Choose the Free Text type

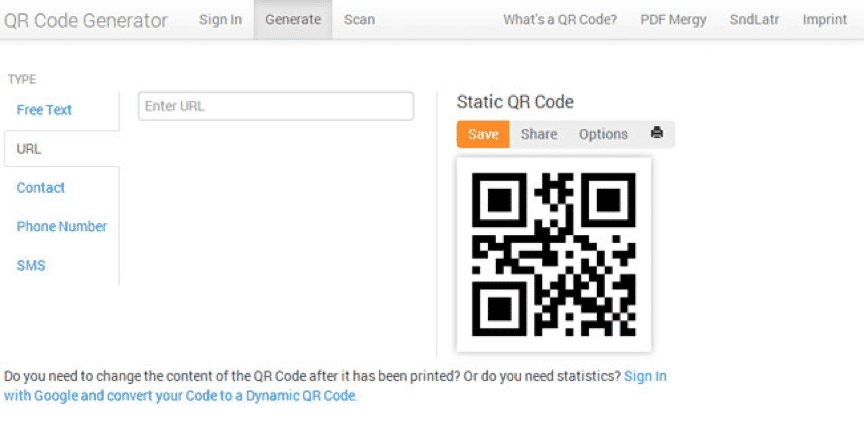[x=44, y=110]
